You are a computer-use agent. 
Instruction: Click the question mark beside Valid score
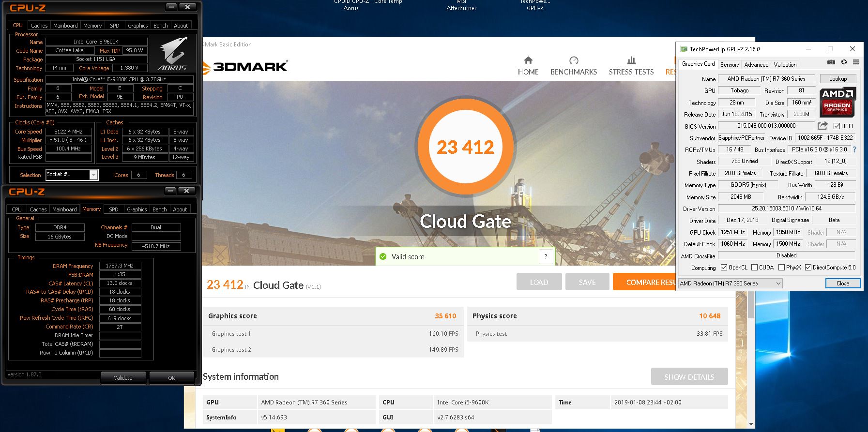(546, 256)
